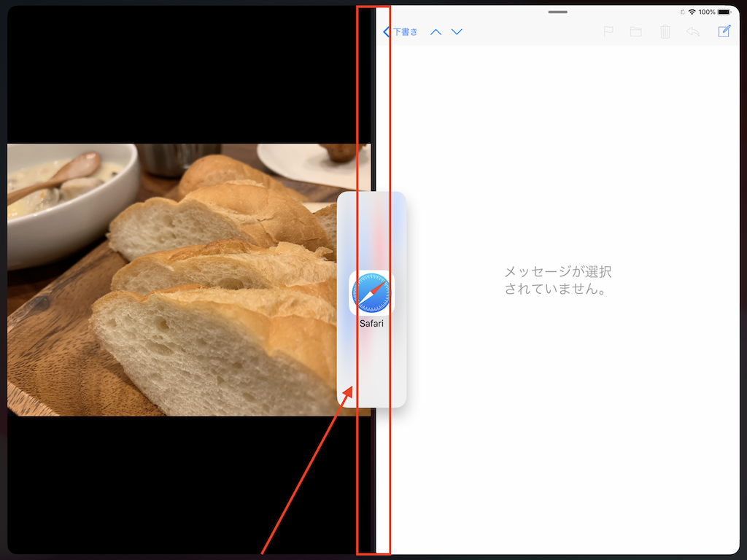The image size is (747, 560).
Task: Jump to next message with down arrow
Action: coord(457,32)
